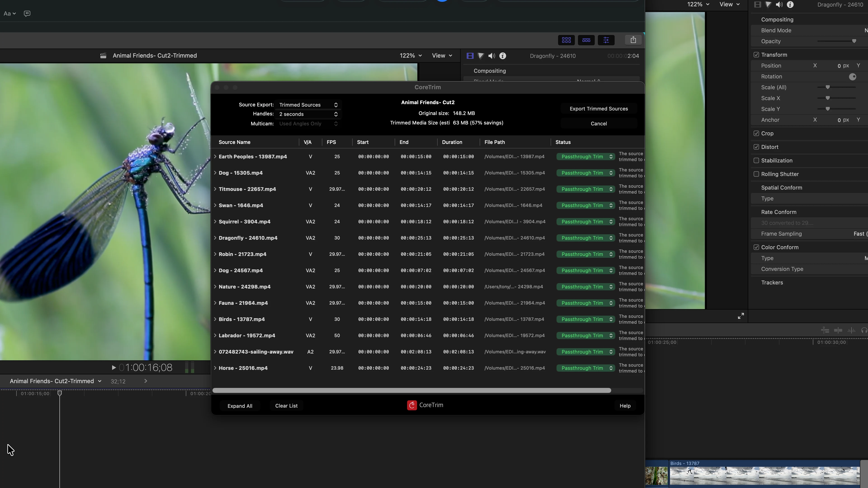Image resolution: width=868 pixels, height=488 pixels.
Task: Open Passthrough Trim dropdown for Swan row
Action: point(586,205)
